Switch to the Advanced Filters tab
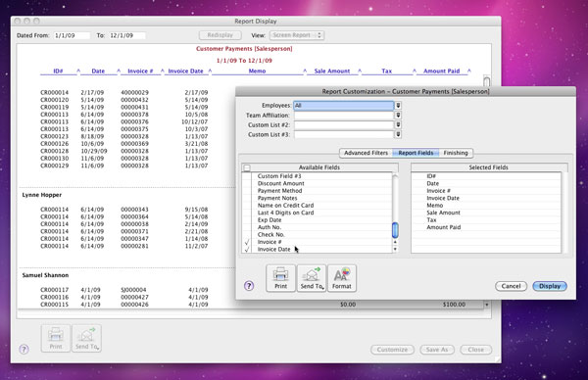This screenshot has height=380, width=588. (366, 153)
